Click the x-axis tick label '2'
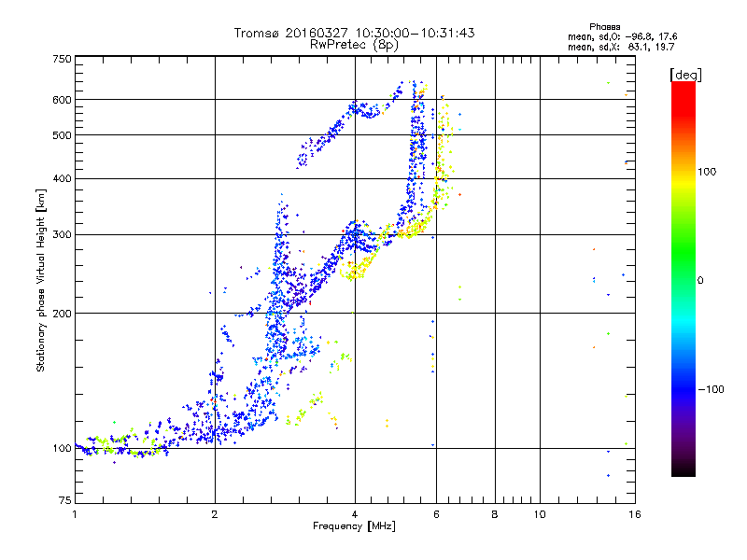Image resolution: width=747 pixels, height=560 pixels. (x=215, y=514)
